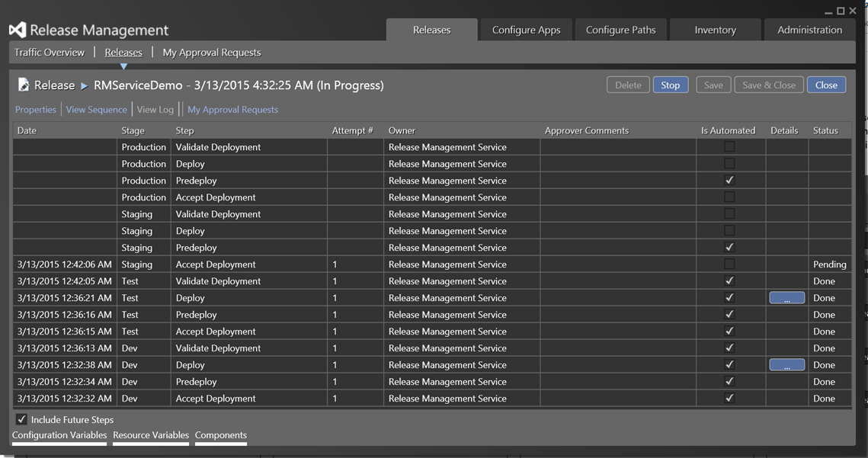Image resolution: width=868 pixels, height=458 pixels.
Task: Open the Inventory tab
Action: 716,30
